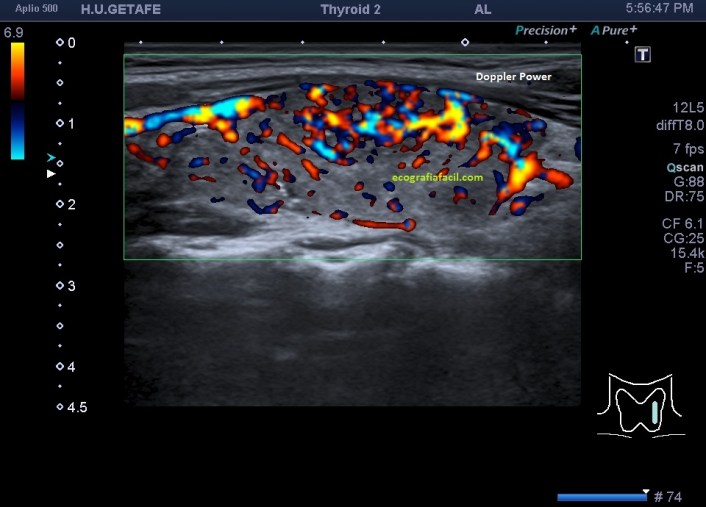This screenshot has width=706, height=507.
Task: Click the Doppler Power label
Action: 513,76
